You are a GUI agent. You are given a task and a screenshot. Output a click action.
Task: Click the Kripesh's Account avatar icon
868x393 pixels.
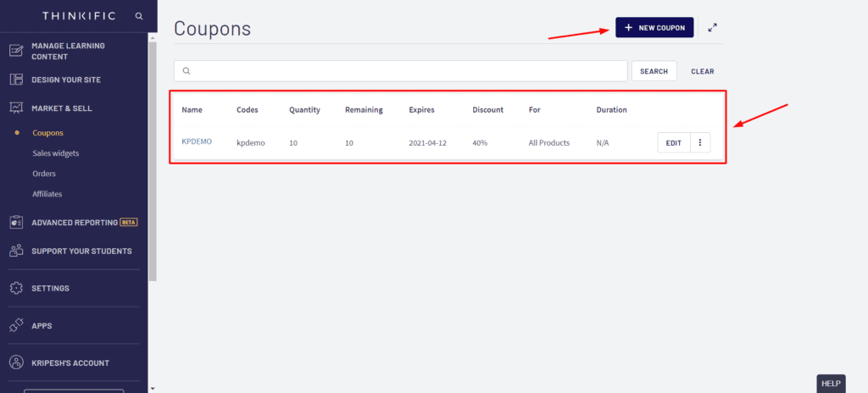[16, 363]
